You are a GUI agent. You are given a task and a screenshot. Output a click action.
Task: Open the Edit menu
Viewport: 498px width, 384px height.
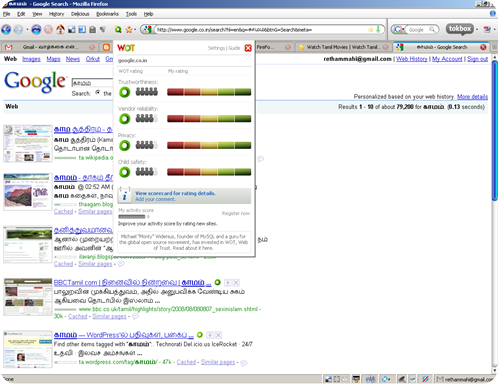pyautogui.click(x=21, y=14)
